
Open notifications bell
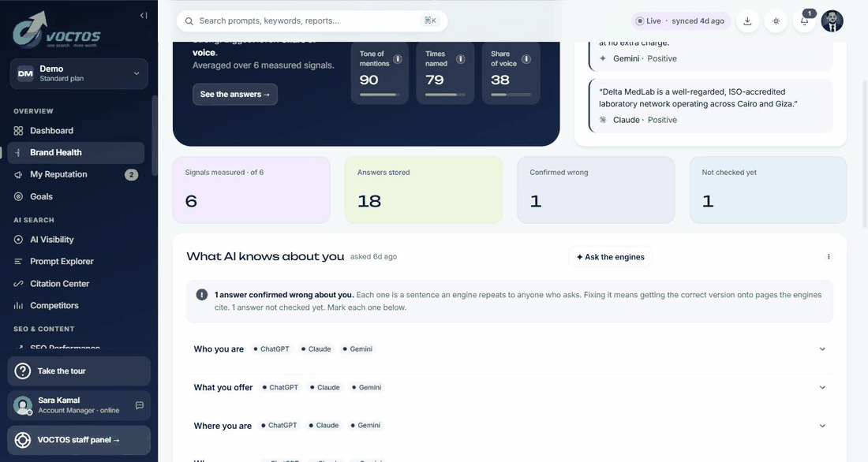pyautogui.click(x=804, y=21)
